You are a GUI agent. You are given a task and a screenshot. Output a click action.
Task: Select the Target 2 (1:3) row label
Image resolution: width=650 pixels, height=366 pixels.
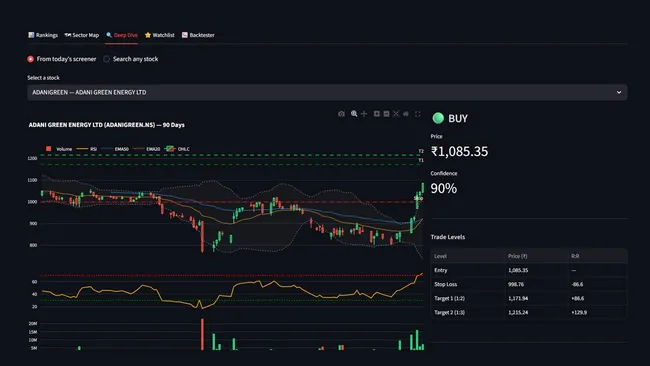(449, 313)
